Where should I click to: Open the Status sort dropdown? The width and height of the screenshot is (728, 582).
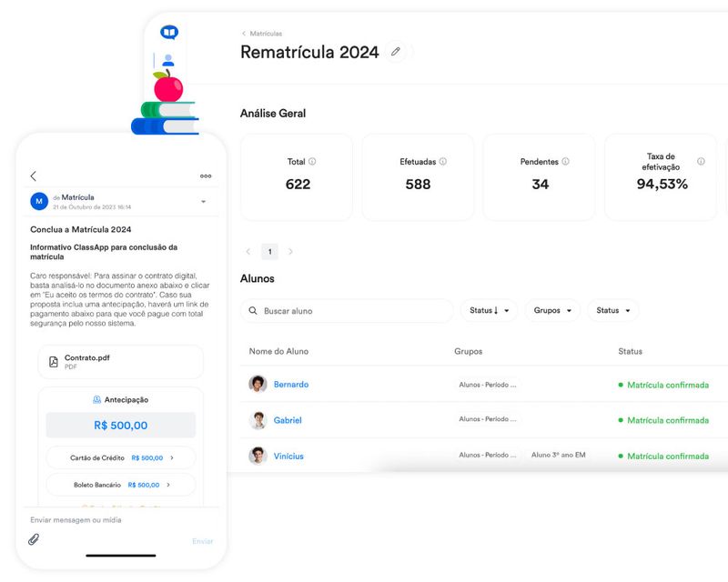(488, 310)
